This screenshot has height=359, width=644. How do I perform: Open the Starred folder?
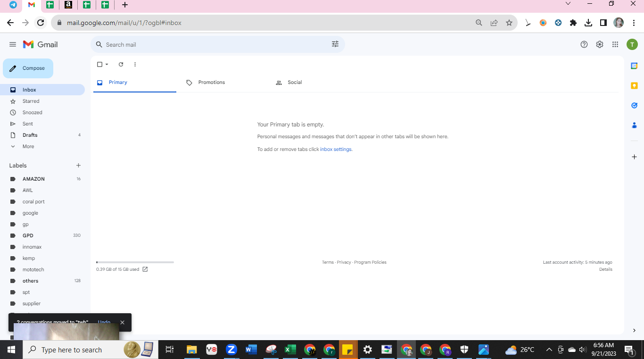click(x=42, y=101)
